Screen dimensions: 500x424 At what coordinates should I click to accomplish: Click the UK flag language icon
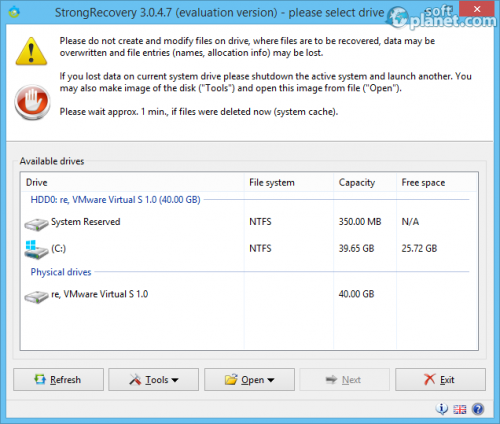460,409
